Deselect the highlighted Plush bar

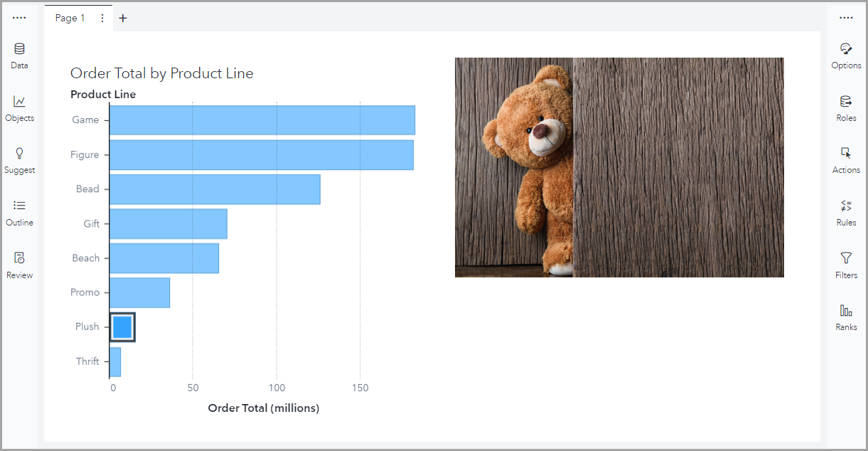tap(122, 326)
